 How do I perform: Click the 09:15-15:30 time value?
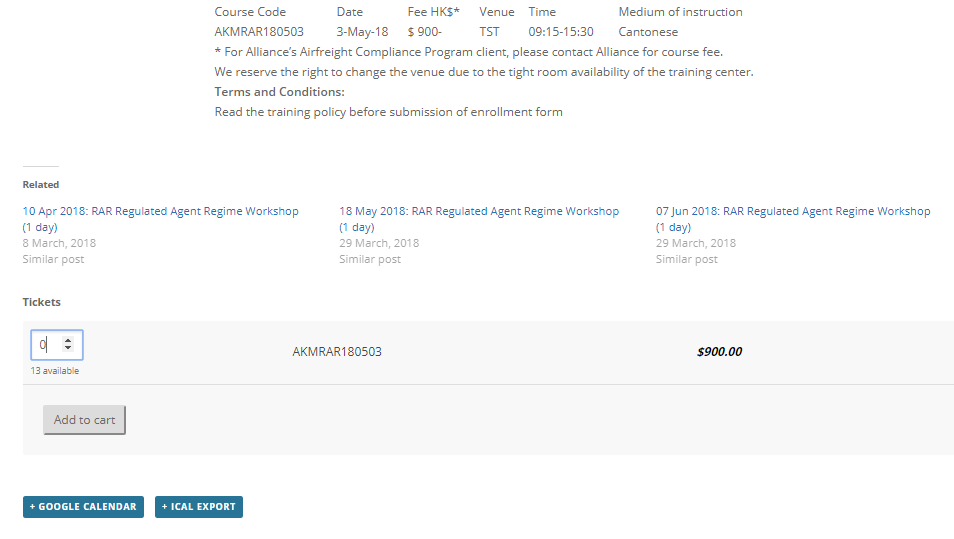click(x=561, y=32)
